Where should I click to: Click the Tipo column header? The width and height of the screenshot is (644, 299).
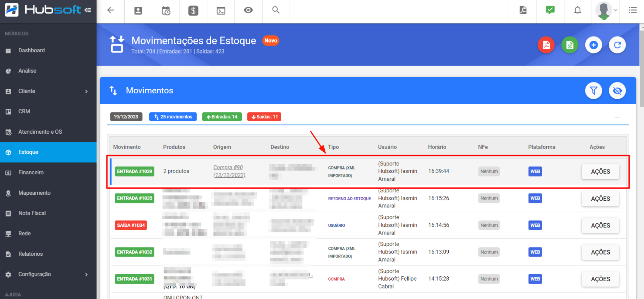click(333, 147)
